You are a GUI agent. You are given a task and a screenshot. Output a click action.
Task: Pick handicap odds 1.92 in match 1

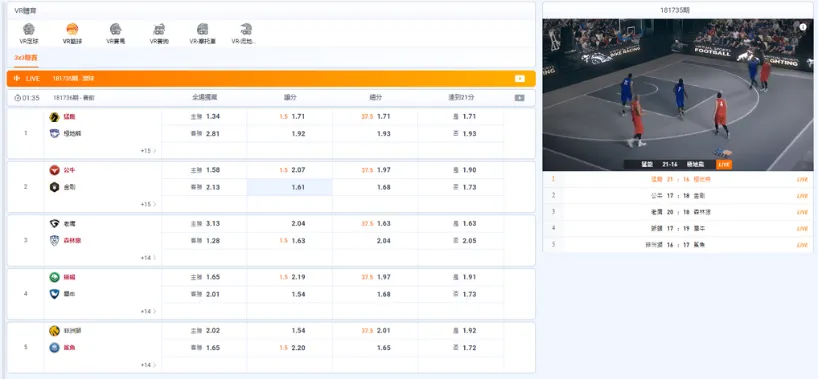290,134
